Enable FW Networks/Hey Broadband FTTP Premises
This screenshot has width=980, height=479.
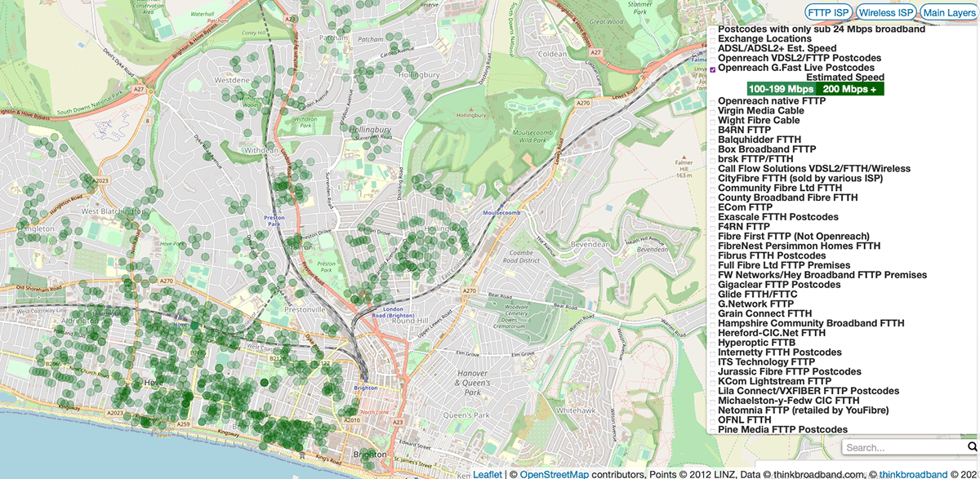[713, 276]
